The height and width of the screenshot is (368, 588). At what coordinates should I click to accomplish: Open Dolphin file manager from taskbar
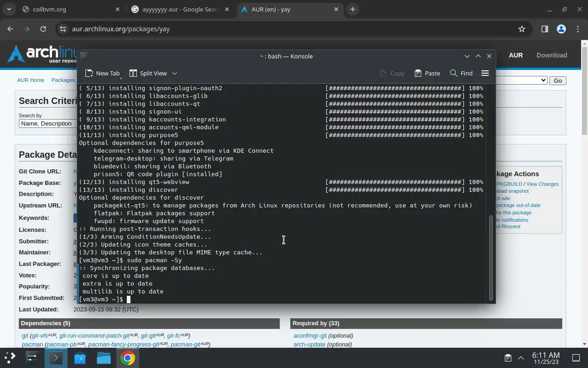pyautogui.click(x=104, y=357)
